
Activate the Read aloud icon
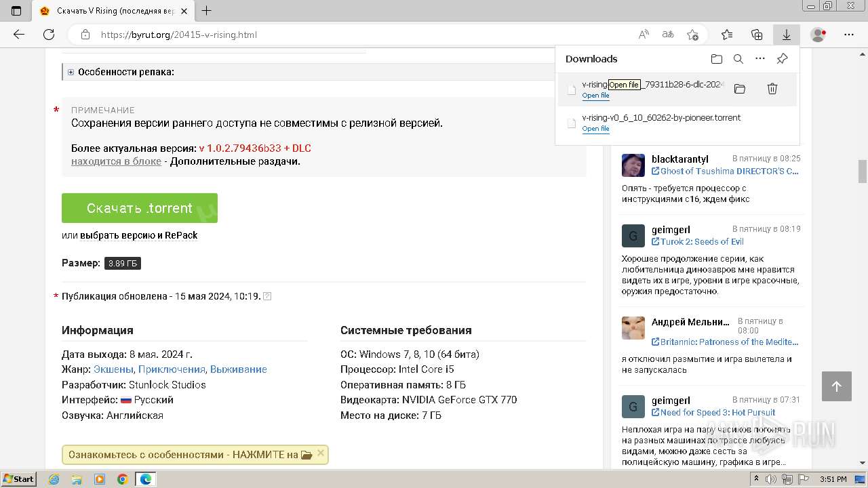[644, 35]
